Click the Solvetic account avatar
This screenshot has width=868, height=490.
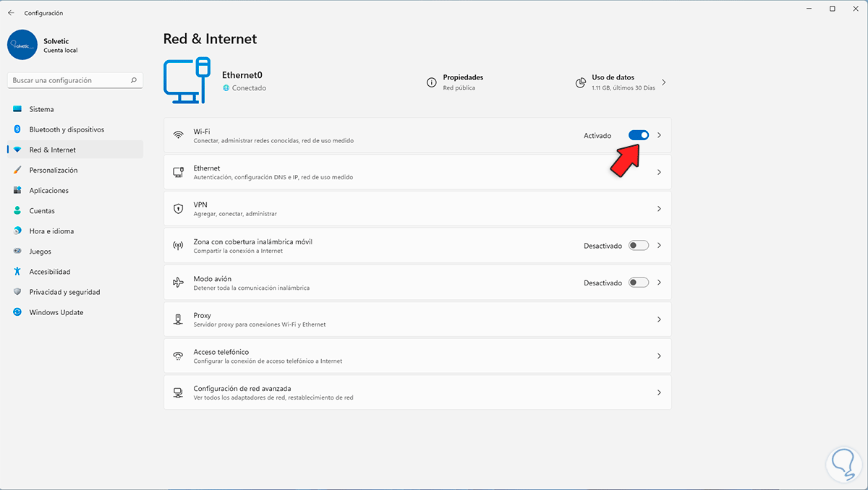pyautogui.click(x=22, y=45)
